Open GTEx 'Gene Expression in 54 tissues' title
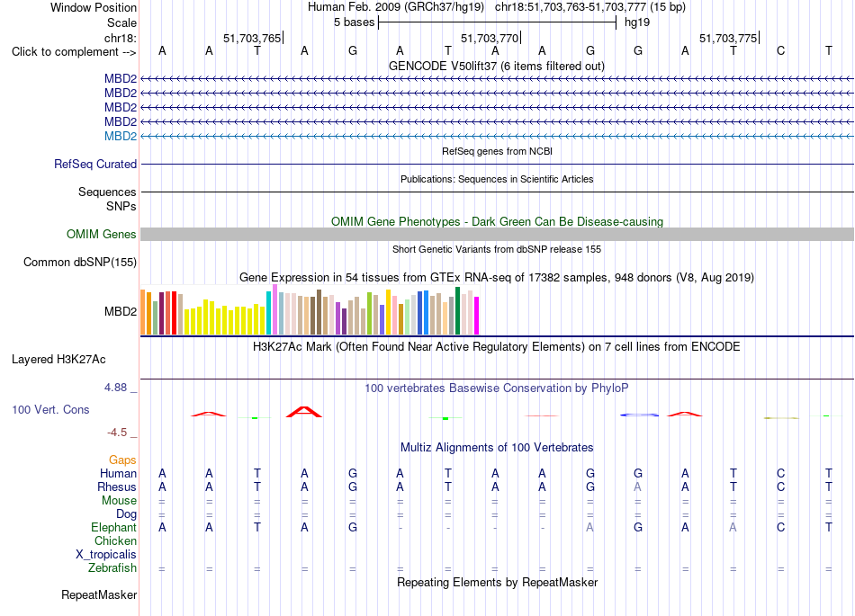This screenshot has height=616, width=855. coord(497,277)
